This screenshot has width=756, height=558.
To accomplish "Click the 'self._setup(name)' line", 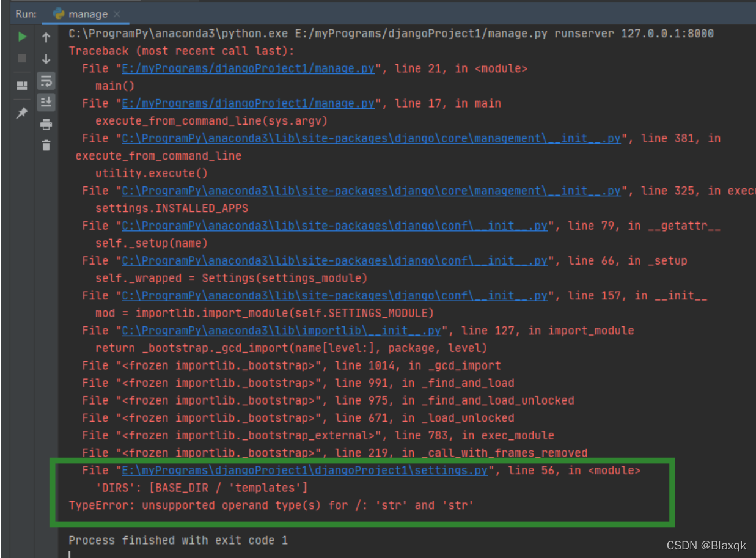I will (x=152, y=243).
